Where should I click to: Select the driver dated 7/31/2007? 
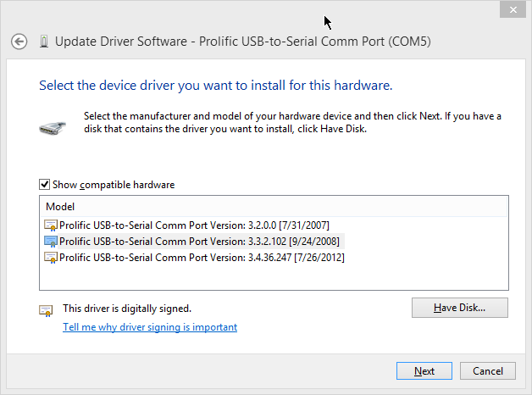[195, 226]
